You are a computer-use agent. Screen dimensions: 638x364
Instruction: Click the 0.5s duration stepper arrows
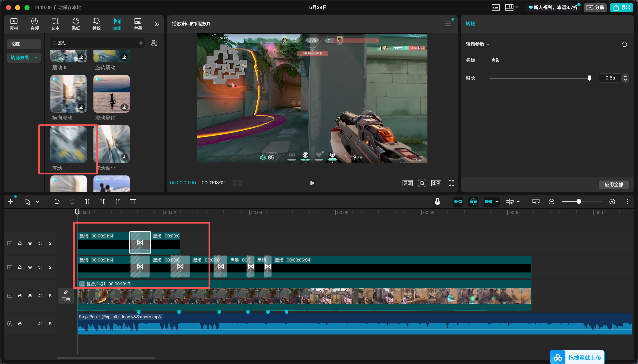625,78
